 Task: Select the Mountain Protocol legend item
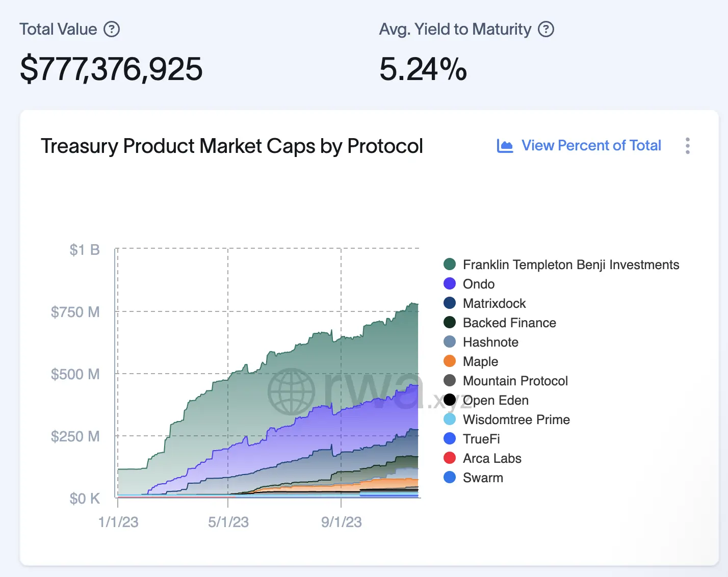pos(515,381)
